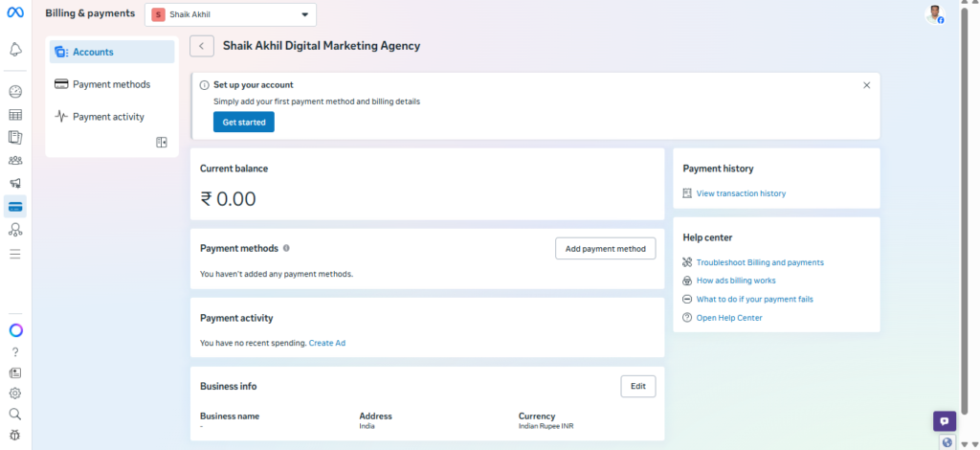Open the campaigns table grid icon
The image size is (980, 450).
click(15, 114)
